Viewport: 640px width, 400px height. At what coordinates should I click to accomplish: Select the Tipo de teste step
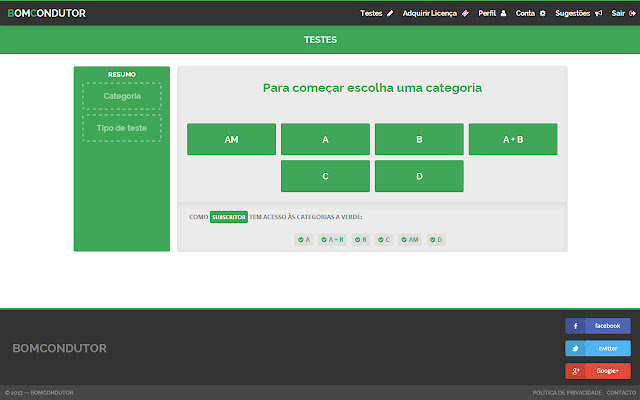pos(122,128)
